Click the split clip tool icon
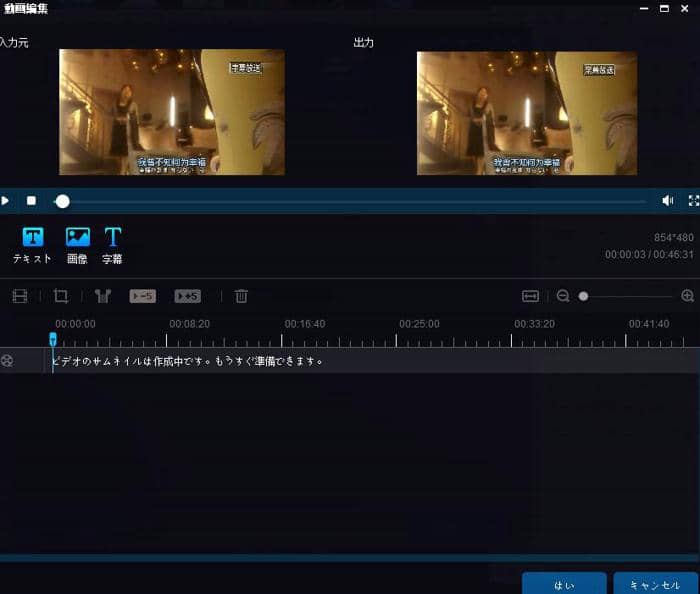The image size is (700, 594). point(103,296)
